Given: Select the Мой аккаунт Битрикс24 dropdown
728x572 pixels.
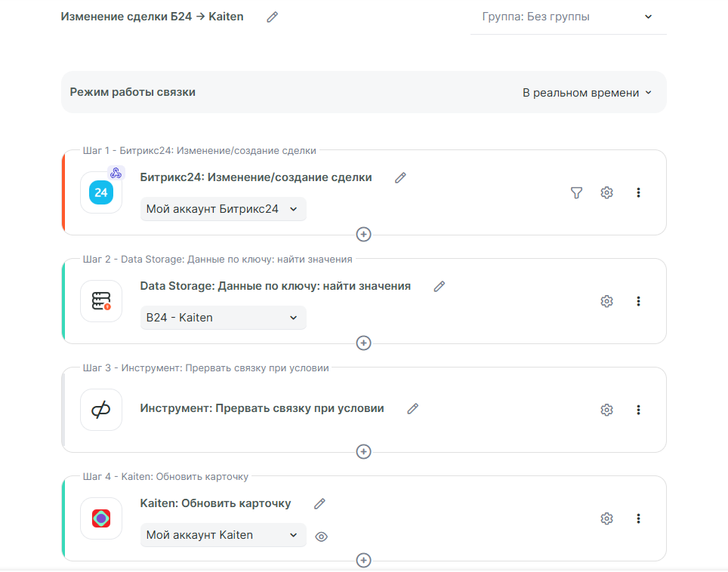Looking at the screenshot, I should (223, 209).
